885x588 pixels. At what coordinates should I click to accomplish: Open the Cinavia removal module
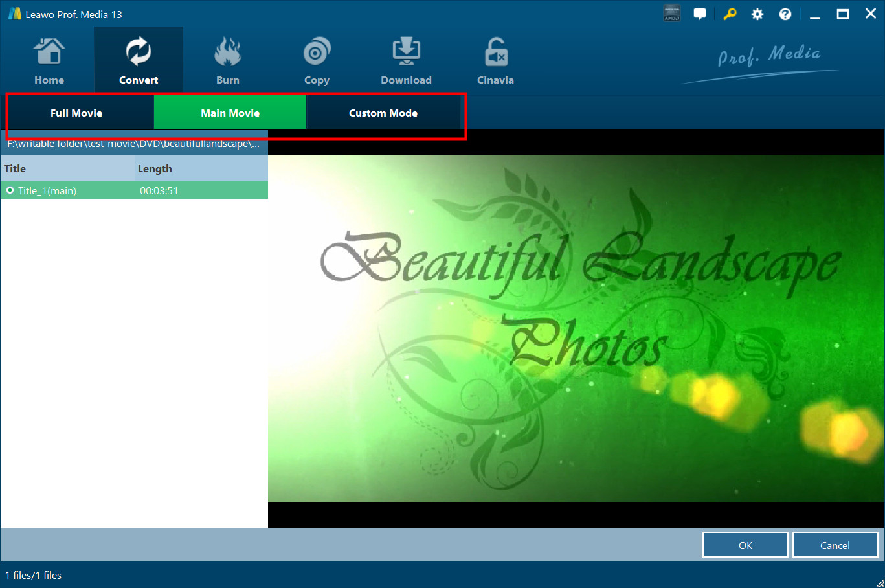click(495, 61)
